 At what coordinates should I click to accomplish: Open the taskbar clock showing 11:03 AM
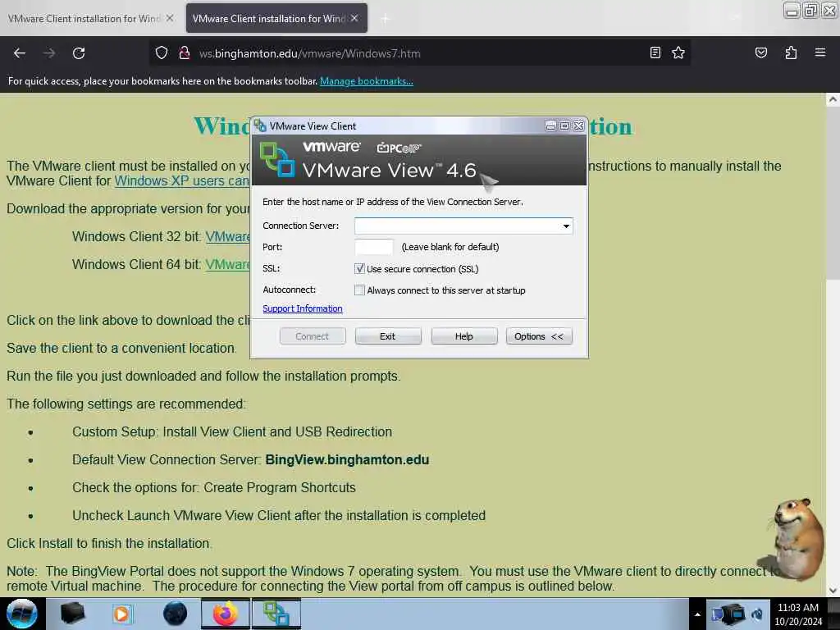coord(798,614)
